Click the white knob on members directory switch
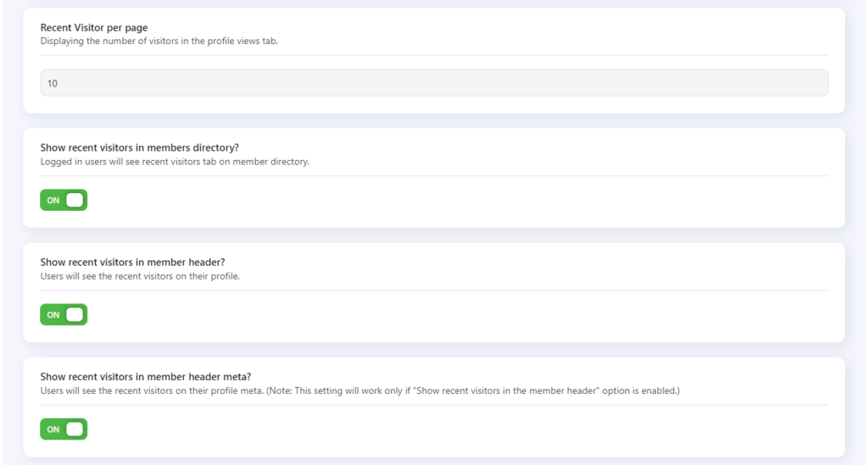868x465 pixels. click(75, 200)
